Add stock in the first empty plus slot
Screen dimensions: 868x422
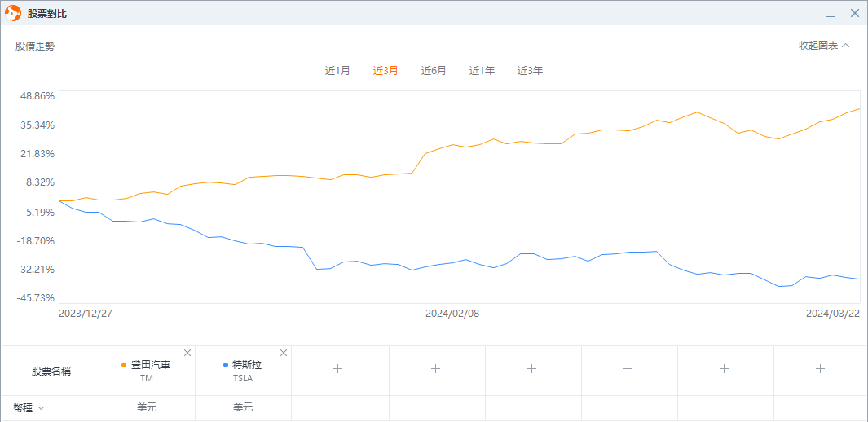(x=339, y=368)
